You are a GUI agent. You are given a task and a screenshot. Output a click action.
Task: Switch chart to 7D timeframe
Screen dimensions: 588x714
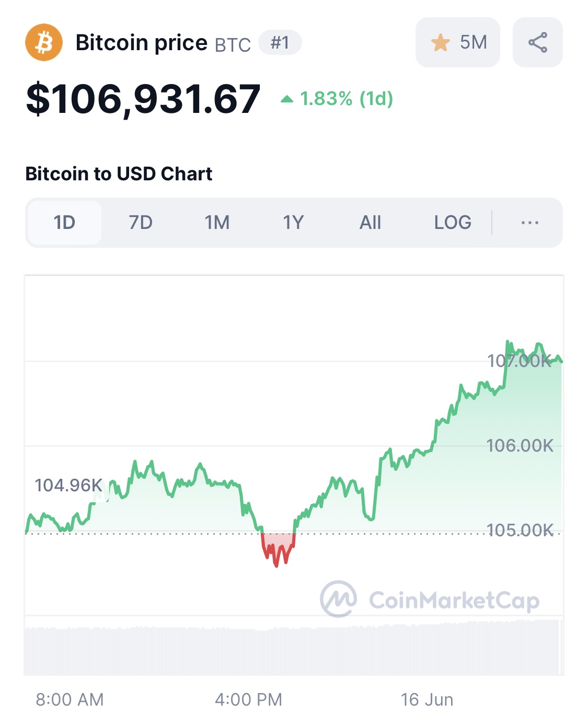141,223
